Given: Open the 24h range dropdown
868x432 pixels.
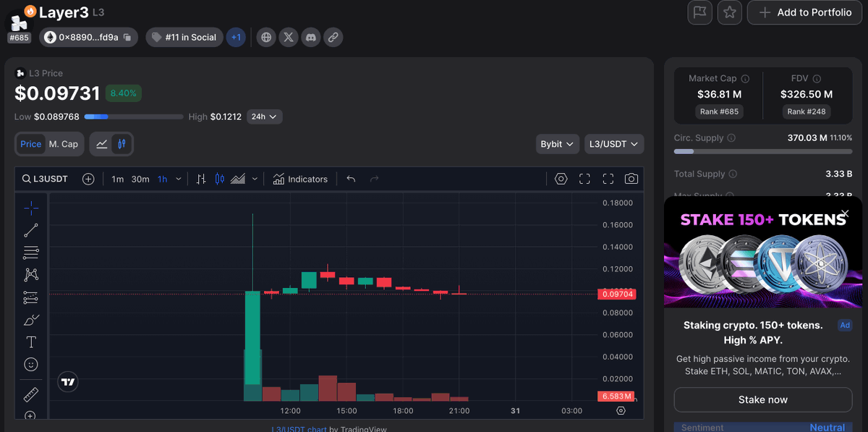Looking at the screenshot, I should (x=264, y=117).
